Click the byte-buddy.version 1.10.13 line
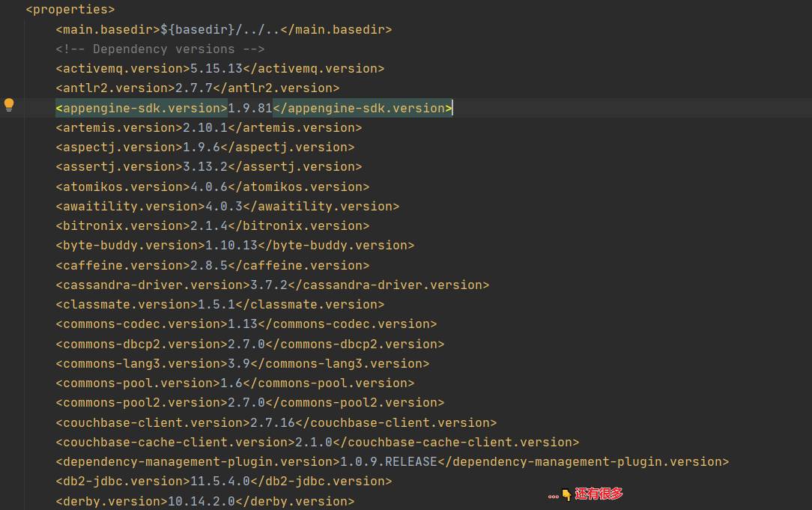 tap(235, 246)
